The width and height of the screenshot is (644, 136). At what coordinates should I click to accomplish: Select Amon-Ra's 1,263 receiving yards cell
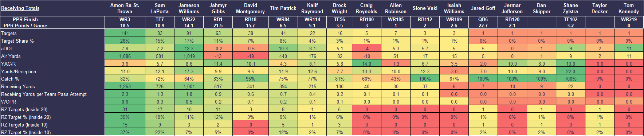click(125, 86)
